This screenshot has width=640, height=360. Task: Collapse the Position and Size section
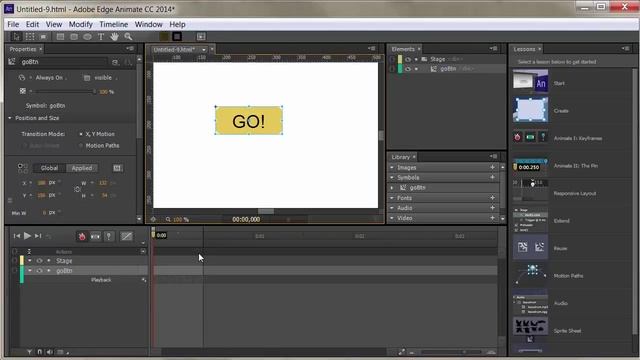10,118
